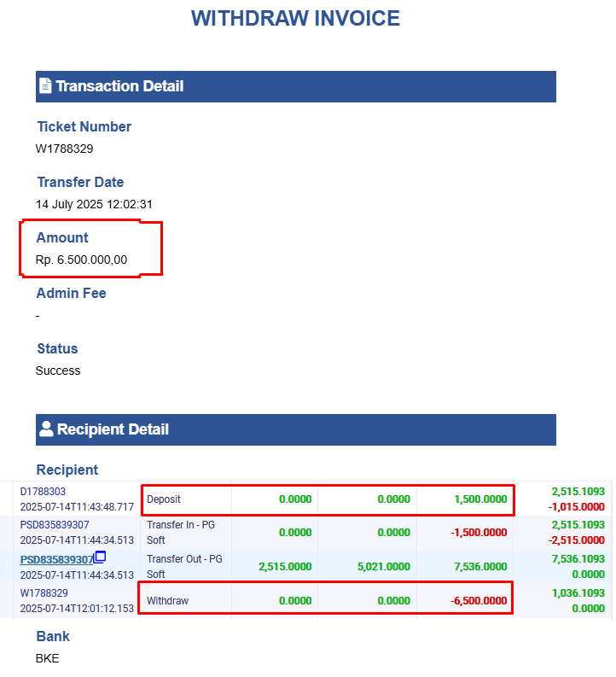Open the D1788303 deposit transaction link
Image resolution: width=616 pixels, height=677 pixels.
(x=43, y=492)
